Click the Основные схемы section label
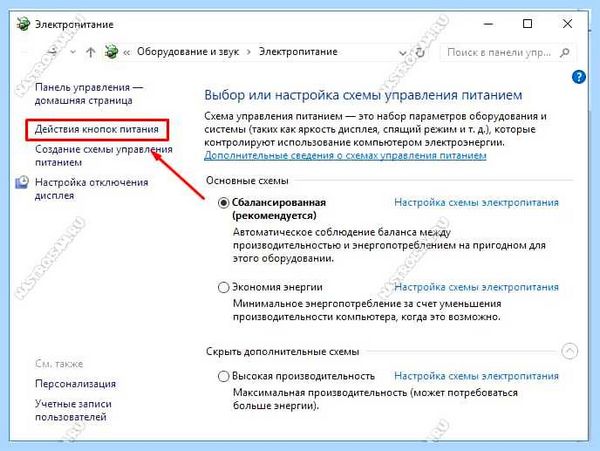The image size is (600, 451). tap(247, 181)
